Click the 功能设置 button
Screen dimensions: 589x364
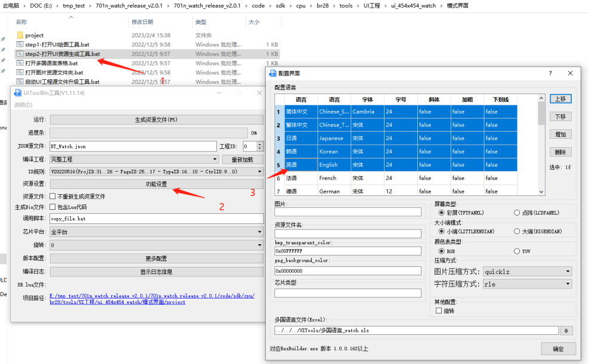tap(157, 184)
